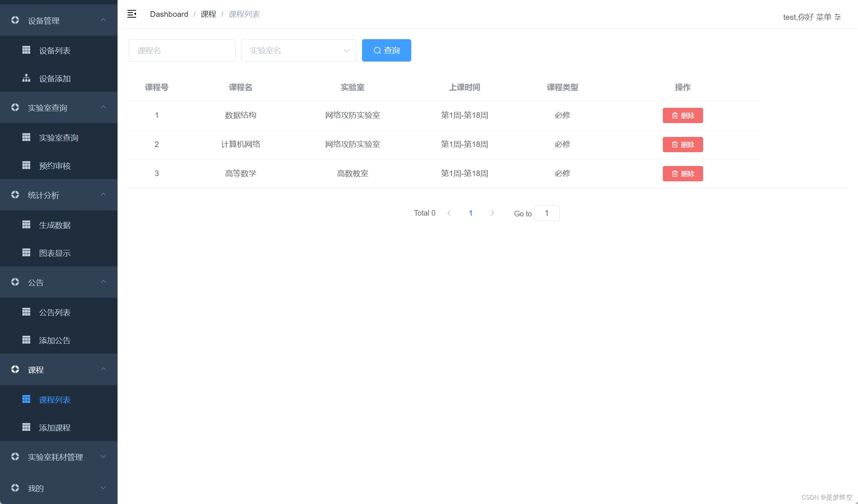Screen dimensions: 858x504
Task: Click 上课时间 column header
Action: click(465, 87)
